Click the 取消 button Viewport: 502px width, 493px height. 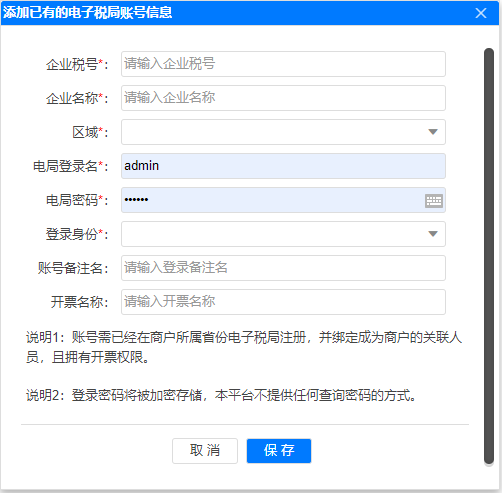coord(205,451)
